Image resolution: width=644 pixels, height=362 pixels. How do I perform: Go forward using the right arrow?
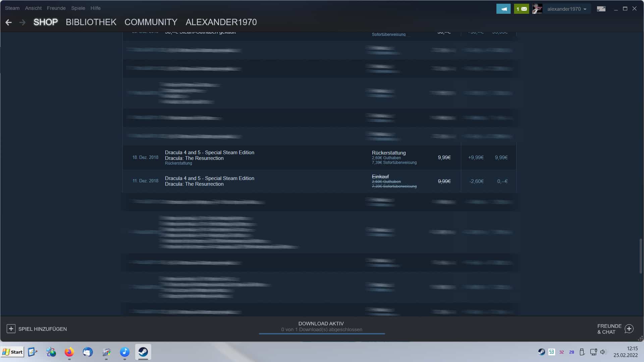click(22, 22)
